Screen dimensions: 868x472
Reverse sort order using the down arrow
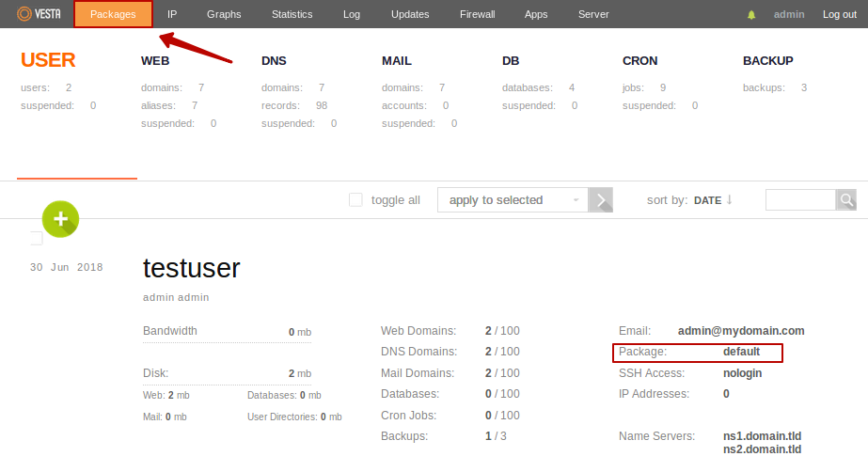(x=730, y=200)
